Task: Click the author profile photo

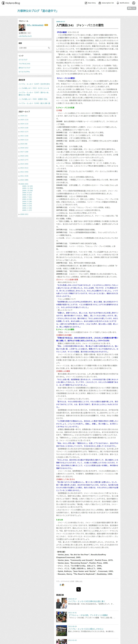Action: point(22,27)
